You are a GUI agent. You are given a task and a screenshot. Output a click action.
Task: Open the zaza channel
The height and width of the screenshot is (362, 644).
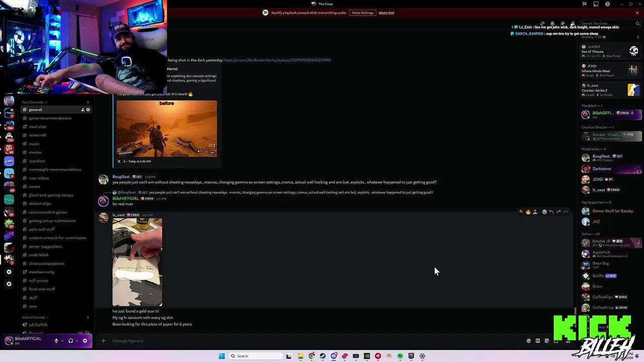click(56, 306)
